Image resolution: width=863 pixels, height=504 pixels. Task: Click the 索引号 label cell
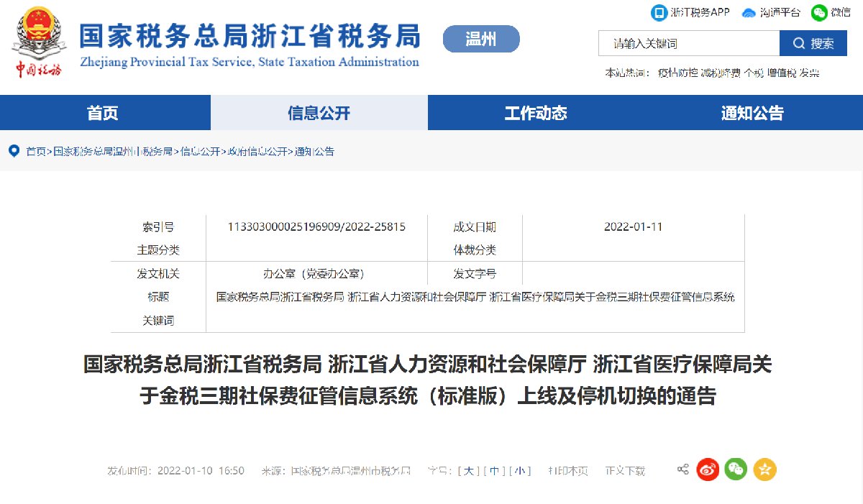(158, 226)
